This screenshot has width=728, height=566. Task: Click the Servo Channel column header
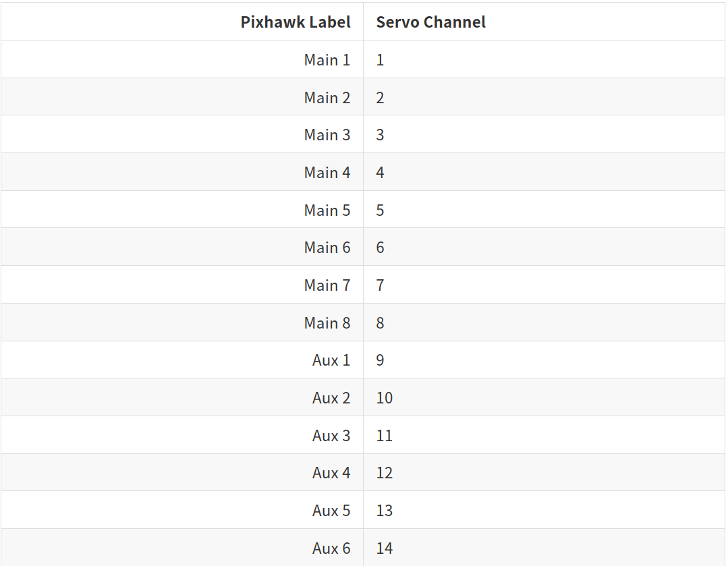(x=431, y=22)
